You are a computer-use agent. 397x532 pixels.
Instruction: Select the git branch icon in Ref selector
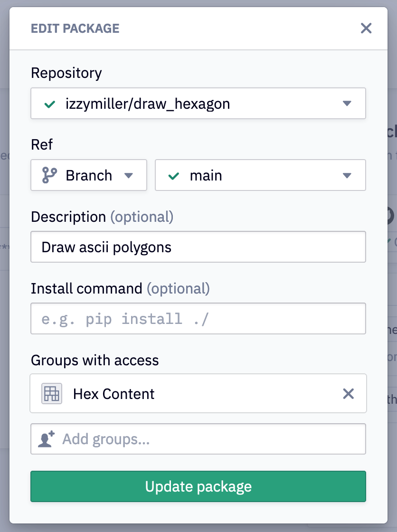50,175
